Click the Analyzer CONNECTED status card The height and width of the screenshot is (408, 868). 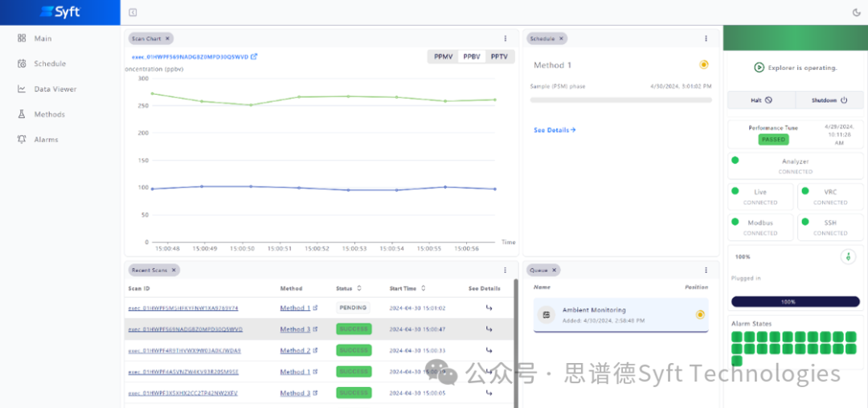(796, 166)
